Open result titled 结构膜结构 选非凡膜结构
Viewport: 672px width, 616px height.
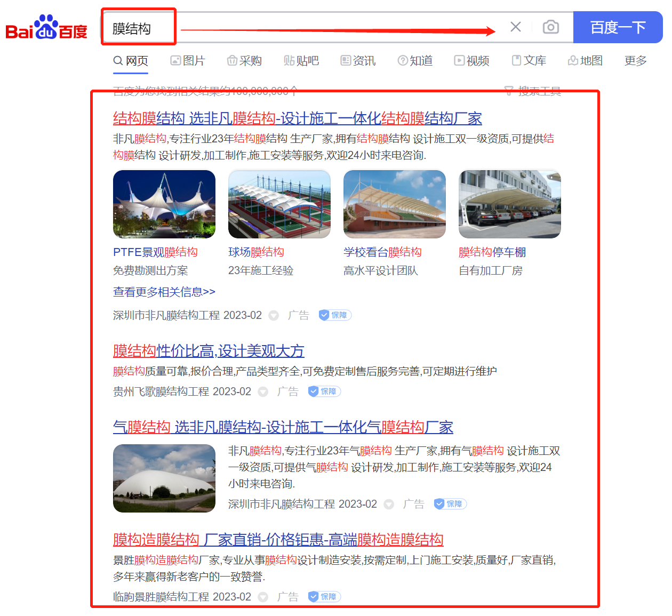click(298, 118)
